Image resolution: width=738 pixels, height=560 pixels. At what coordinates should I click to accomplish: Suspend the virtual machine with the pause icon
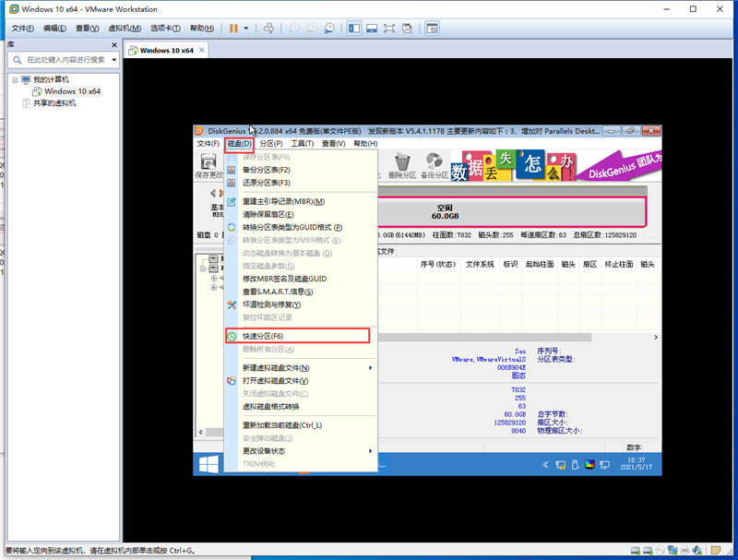(232, 29)
